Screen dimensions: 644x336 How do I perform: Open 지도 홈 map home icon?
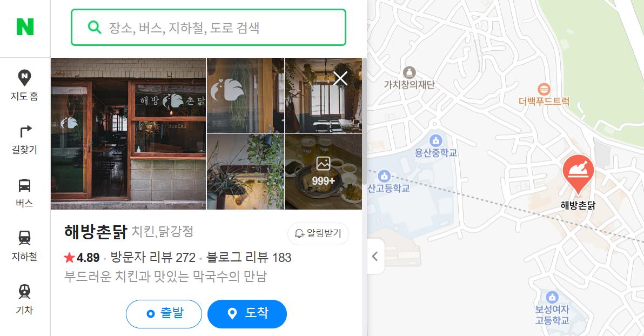click(x=24, y=85)
